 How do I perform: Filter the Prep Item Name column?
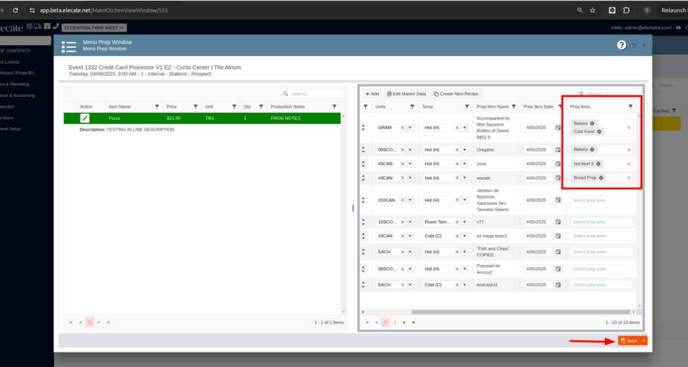coord(513,107)
